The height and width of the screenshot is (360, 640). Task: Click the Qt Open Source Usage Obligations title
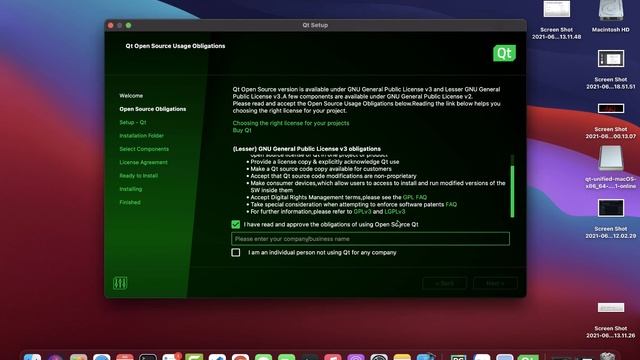pyautogui.click(x=175, y=46)
